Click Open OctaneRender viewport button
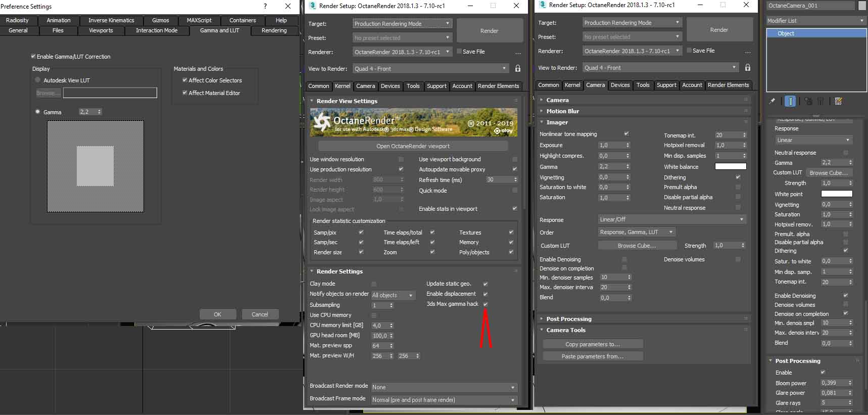 [413, 146]
